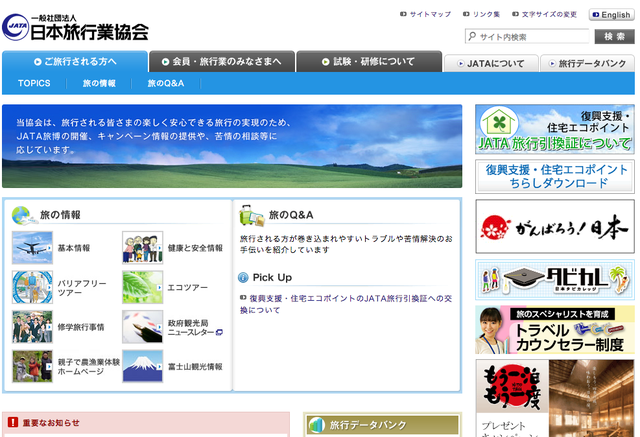640x437 pixels.
Task: Select the 試験・研修について tab
Action: pos(369,62)
